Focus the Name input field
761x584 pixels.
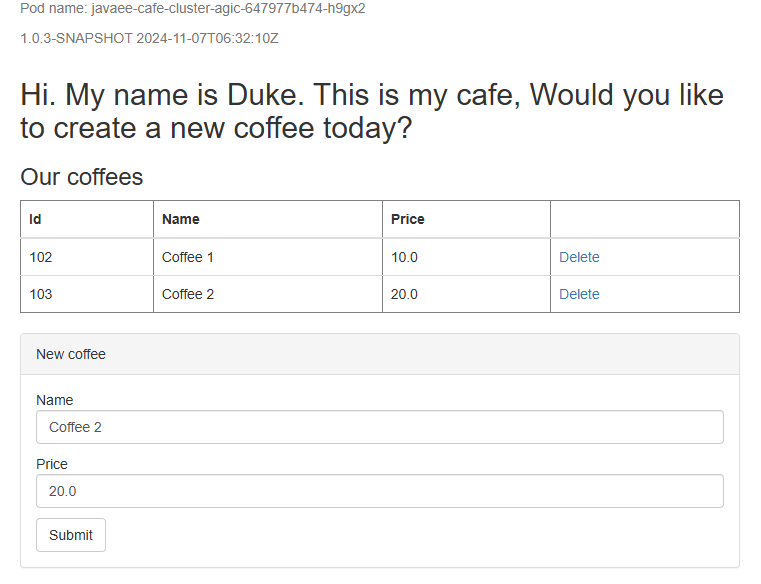tap(379, 427)
